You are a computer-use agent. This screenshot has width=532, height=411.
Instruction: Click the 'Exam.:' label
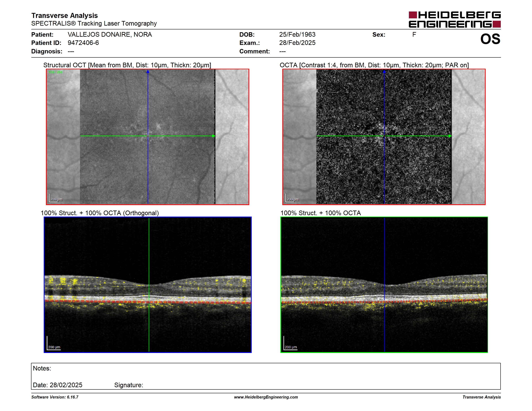[249, 43]
